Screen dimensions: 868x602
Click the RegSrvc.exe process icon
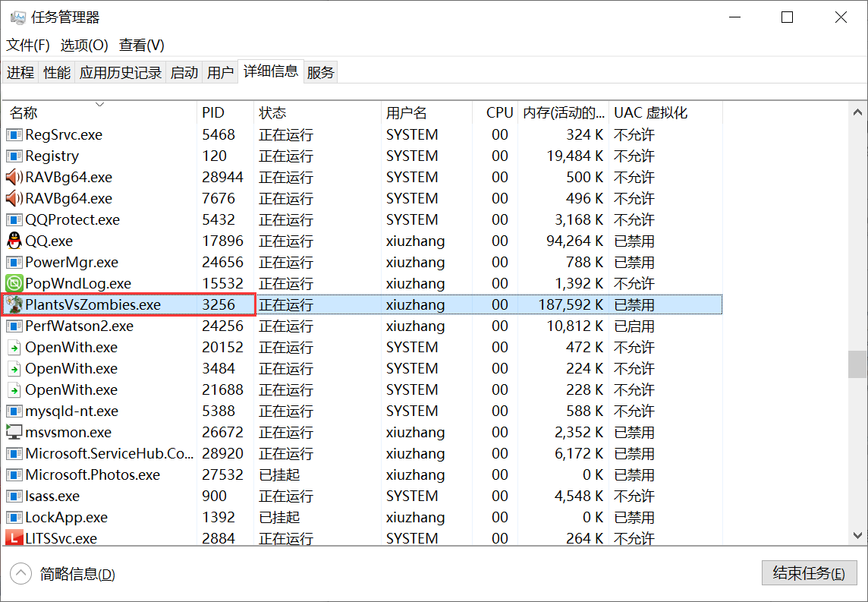(14, 134)
